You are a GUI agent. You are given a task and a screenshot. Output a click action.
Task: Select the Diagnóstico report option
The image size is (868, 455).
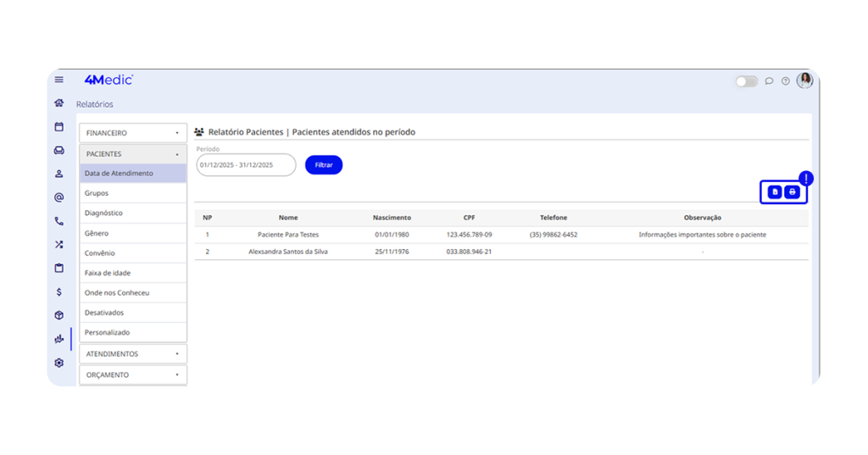coord(104,214)
